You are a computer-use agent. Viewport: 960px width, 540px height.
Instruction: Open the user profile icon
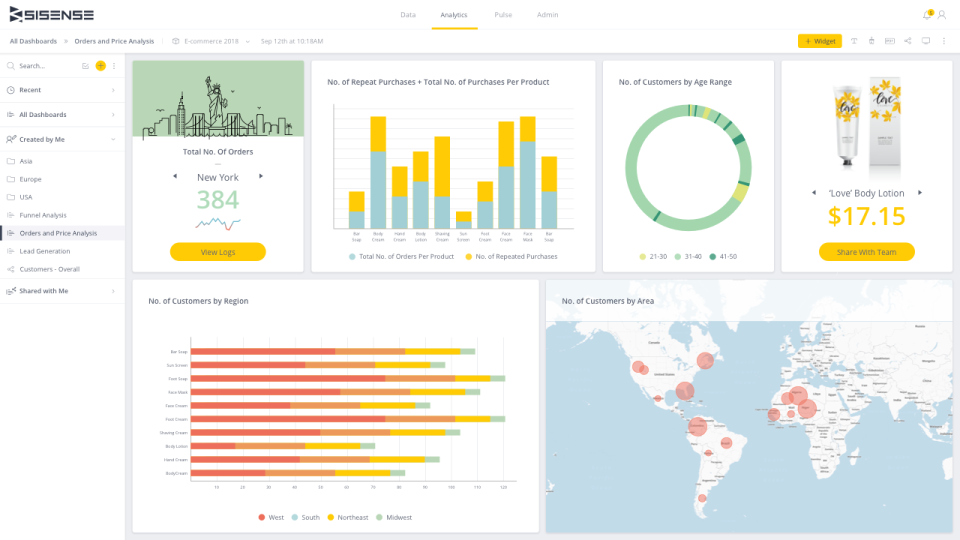[942, 15]
